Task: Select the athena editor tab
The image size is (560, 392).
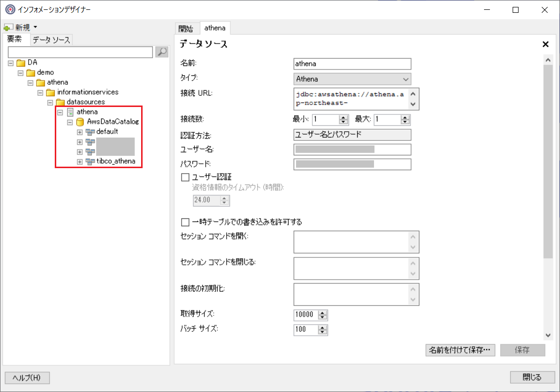Action: pyautogui.click(x=215, y=28)
